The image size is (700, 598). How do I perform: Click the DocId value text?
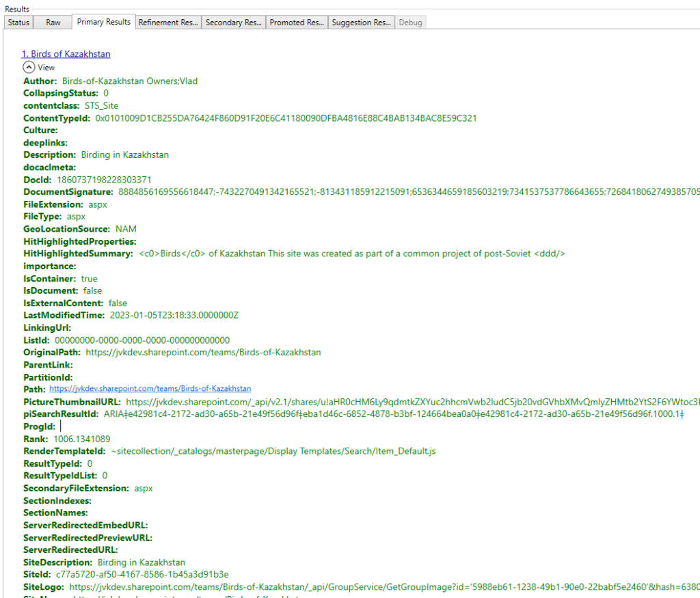point(104,180)
